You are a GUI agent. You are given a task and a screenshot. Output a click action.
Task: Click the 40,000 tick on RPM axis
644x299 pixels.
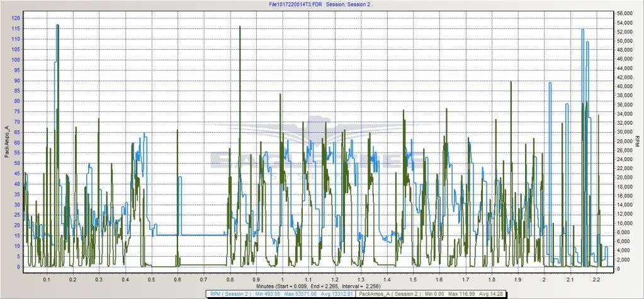[x=625, y=86]
